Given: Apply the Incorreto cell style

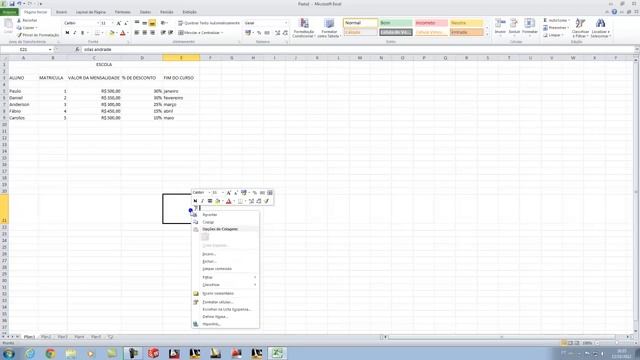Looking at the screenshot, I should pos(431,23).
